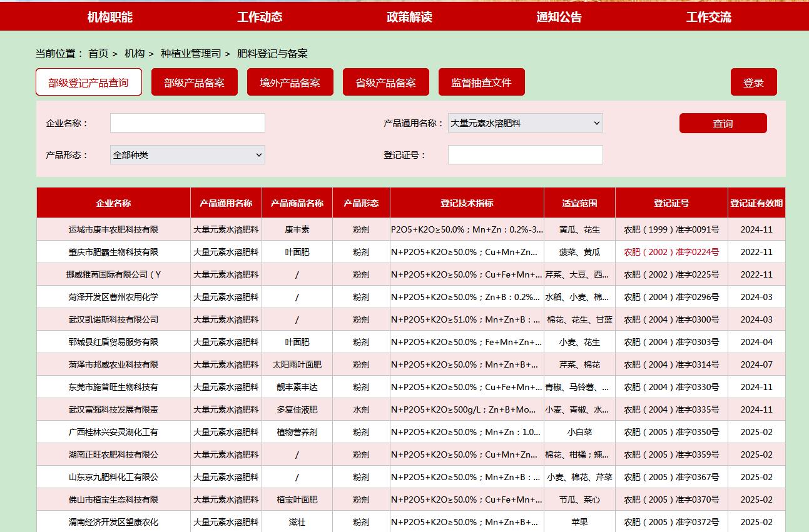Click the 登录 login button
This screenshot has width=809, height=532.
click(753, 81)
